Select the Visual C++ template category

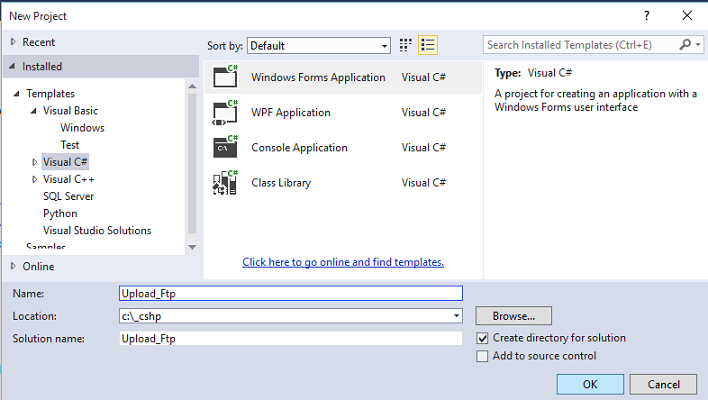point(69,179)
